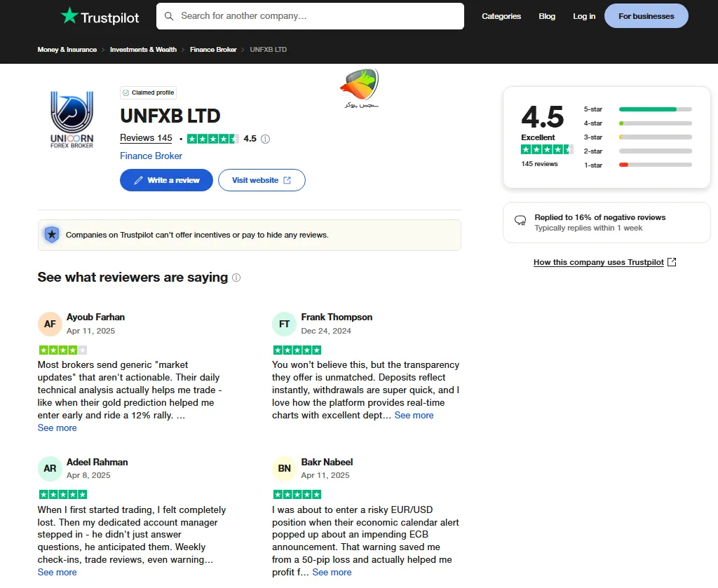Screen dimensions: 718x588
Task: Click the For businesses button
Action: 646,15
